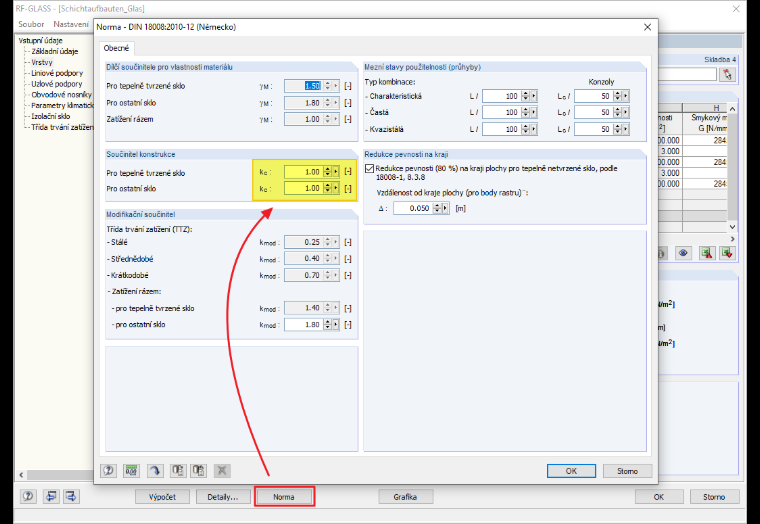
Task: Click the right of the two cylinder-and-document icons
Action: tap(199, 470)
